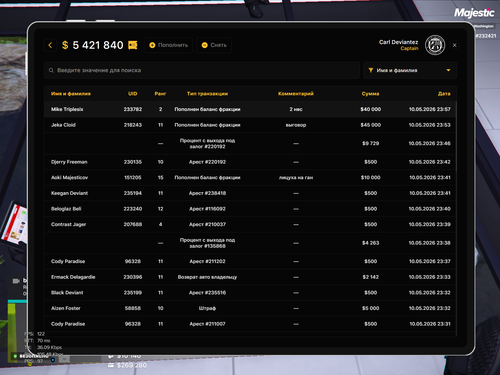Click UID 151205
This screenshot has width=500, height=375.
pos(133,178)
